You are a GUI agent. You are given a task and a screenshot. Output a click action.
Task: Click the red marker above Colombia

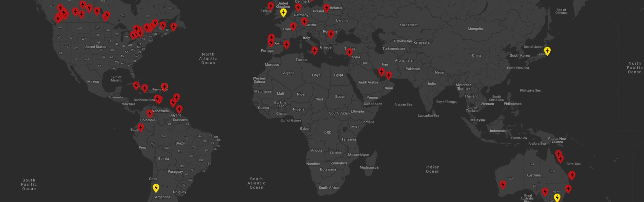point(150,113)
